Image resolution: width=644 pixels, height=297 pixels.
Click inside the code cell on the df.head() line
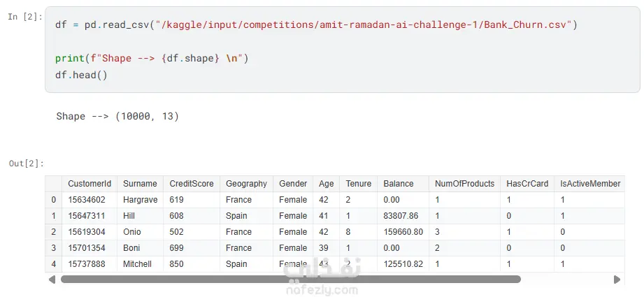tap(82, 74)
